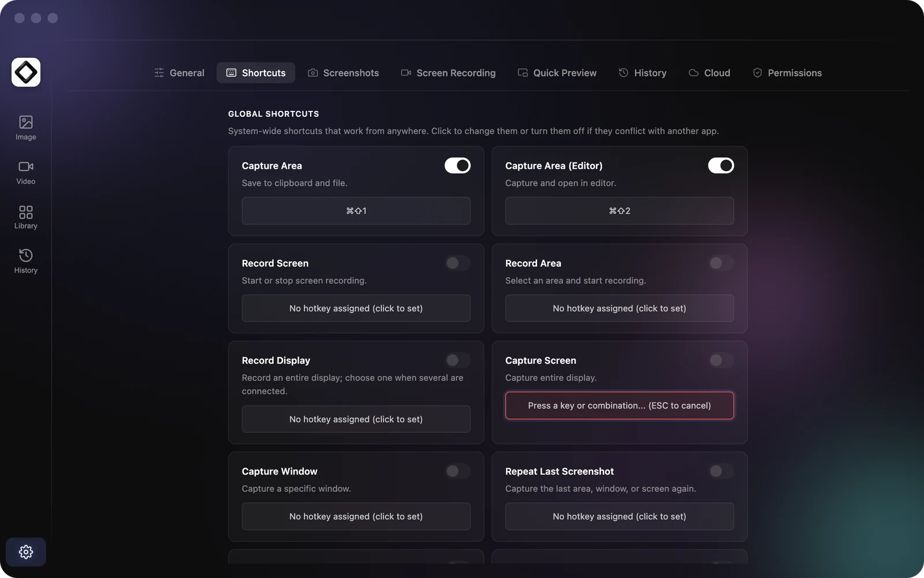Open the Permissions tab
This screenshot has width=924, height=578.
(x=787, y=73)
